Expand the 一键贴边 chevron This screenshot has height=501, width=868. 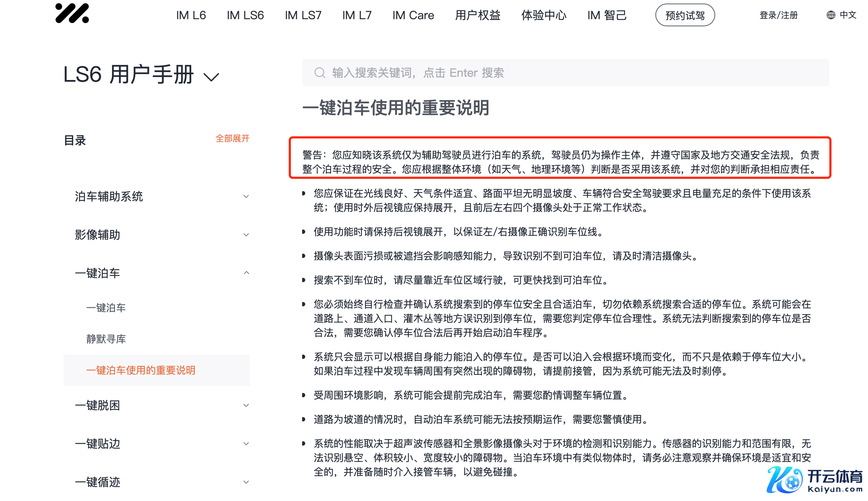tap(246, 443)
